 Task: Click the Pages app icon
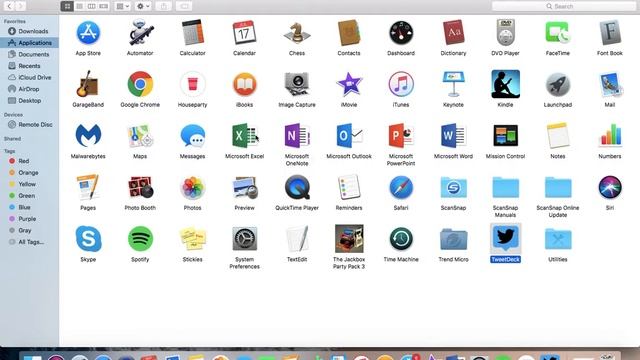[x=88, y=187]
